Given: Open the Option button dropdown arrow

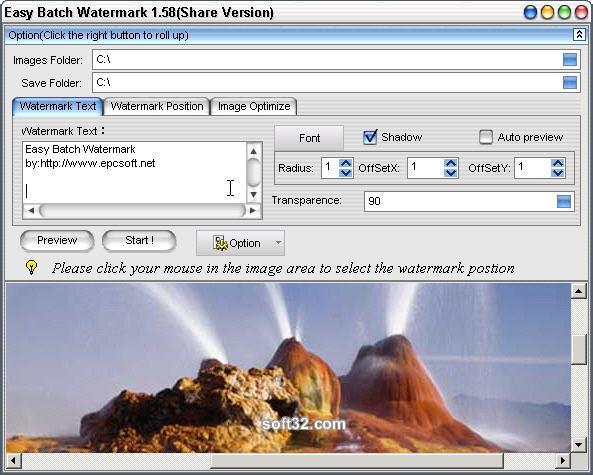Looking at the screenshot, I should pos(278,243).
